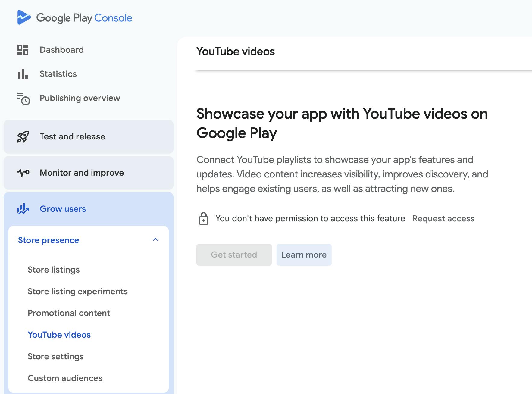Select the Statistics bar chart icon
The image size is (532, 394).
point(22,74)
